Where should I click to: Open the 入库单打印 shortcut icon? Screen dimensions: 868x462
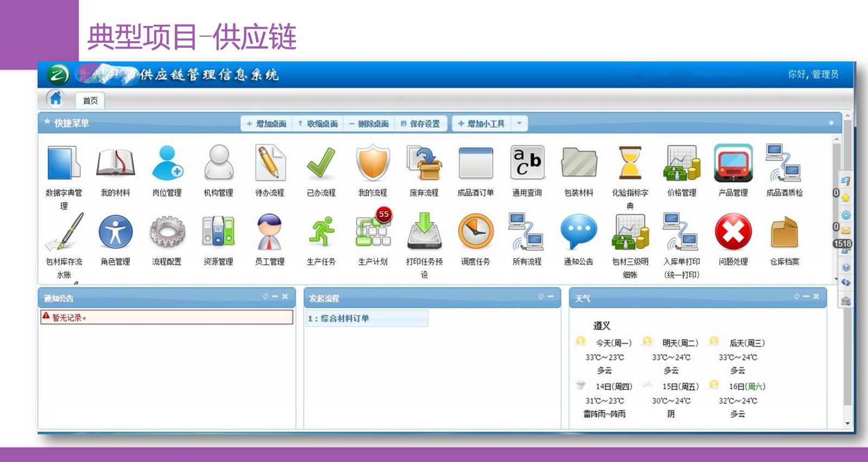click(681, 232)
